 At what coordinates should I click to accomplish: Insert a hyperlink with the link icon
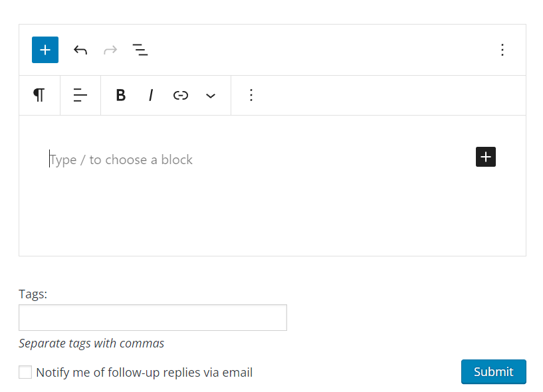180,95
